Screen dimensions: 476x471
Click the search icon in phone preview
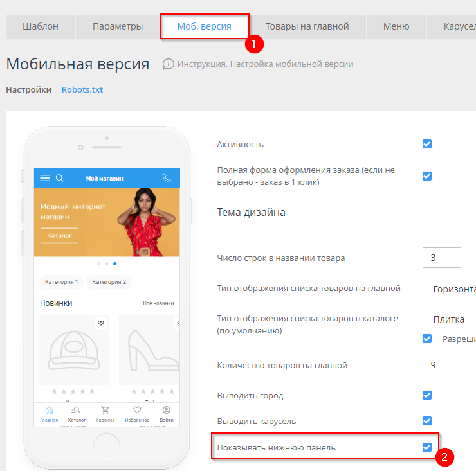click(x=59, y=178)
